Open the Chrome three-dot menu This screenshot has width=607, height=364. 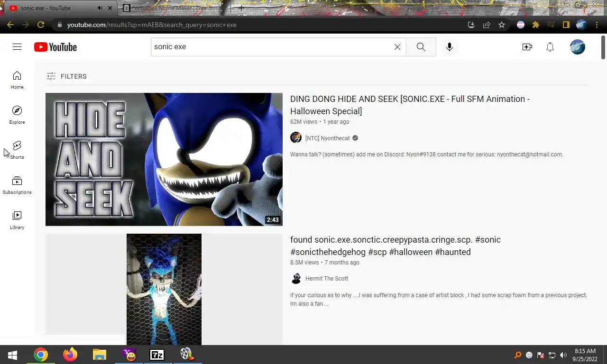click(597, 25)
